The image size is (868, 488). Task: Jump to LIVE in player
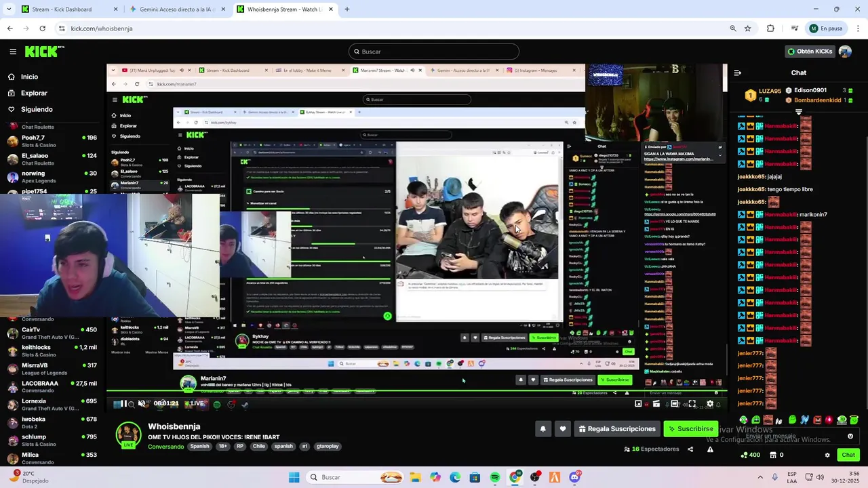click(x=196, y=403)
